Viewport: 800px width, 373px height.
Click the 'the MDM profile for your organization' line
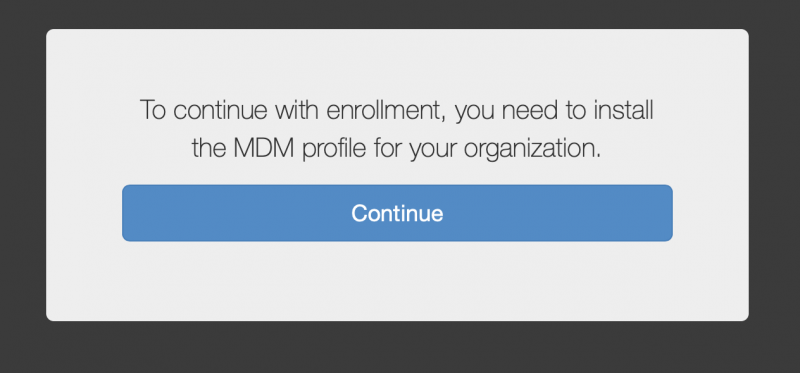click(x=396, y=149)
